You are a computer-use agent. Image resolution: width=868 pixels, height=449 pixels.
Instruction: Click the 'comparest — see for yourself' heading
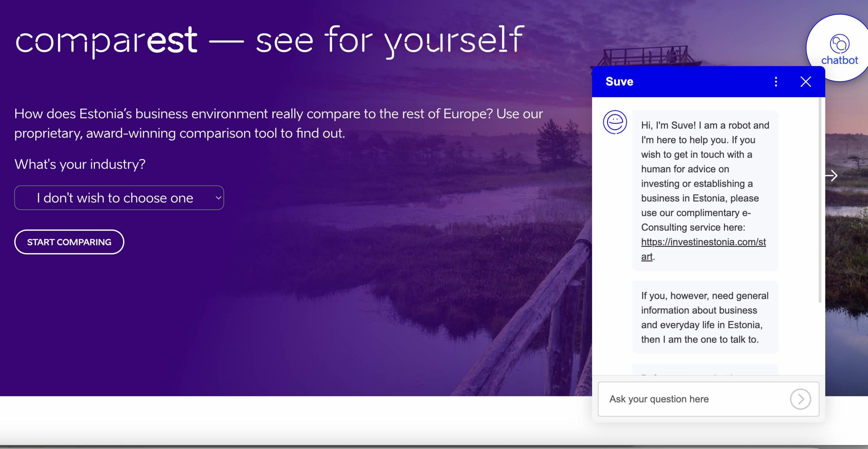tap(270, 41)
